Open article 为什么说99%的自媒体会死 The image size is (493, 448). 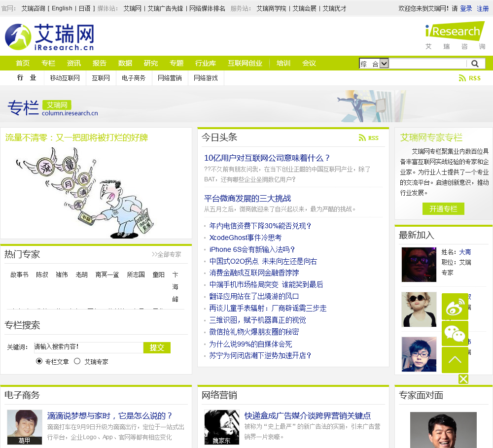tap(250, 344)
